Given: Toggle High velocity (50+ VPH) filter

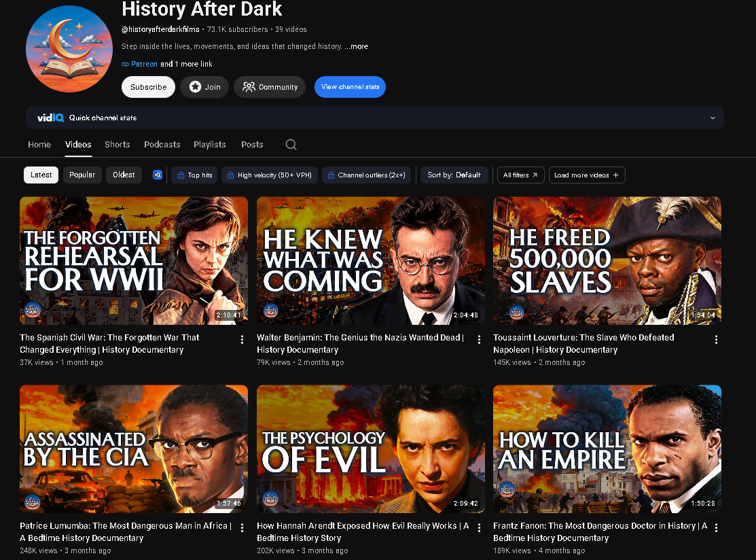Looking at the screenshot, I should point(270,175).
